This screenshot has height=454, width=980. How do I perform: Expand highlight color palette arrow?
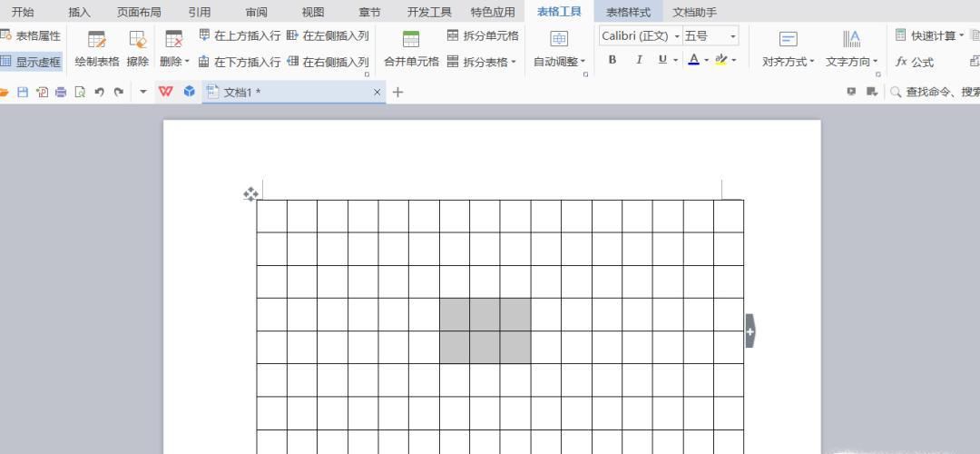coord(734,60)
